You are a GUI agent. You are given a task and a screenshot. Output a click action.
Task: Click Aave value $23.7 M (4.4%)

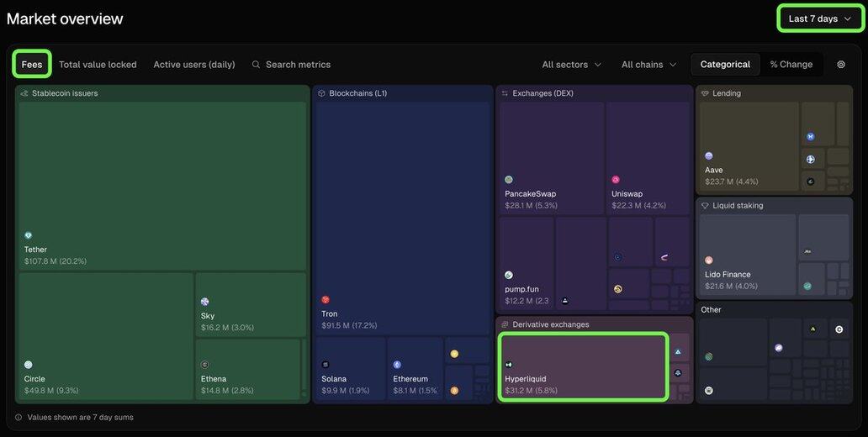click(731, 182)
